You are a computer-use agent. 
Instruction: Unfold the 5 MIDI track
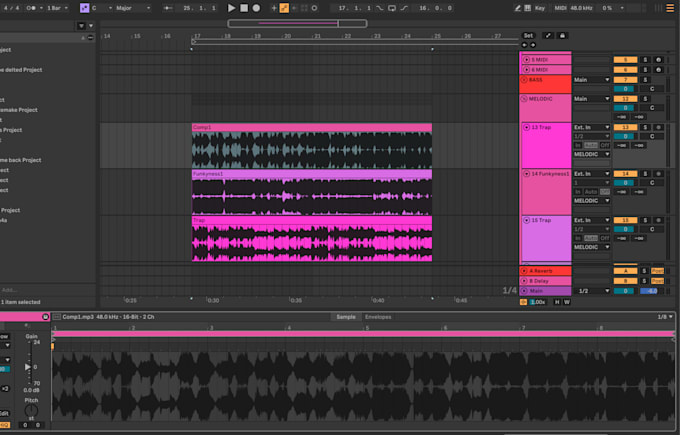click(526, 59)
